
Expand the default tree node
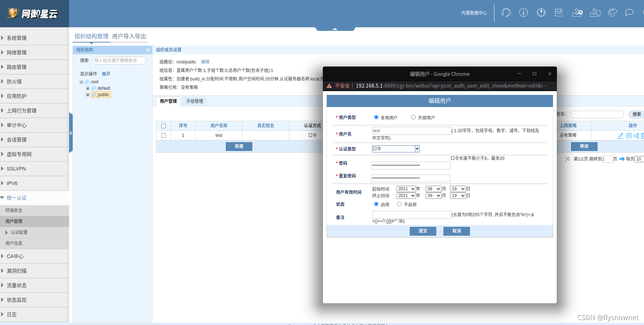[x=88, y=88]
